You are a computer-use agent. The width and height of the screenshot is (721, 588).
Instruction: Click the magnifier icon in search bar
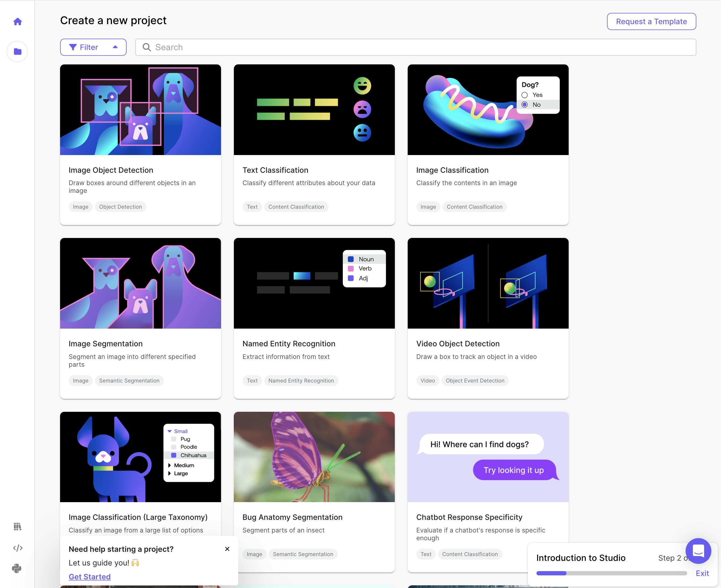147,47
